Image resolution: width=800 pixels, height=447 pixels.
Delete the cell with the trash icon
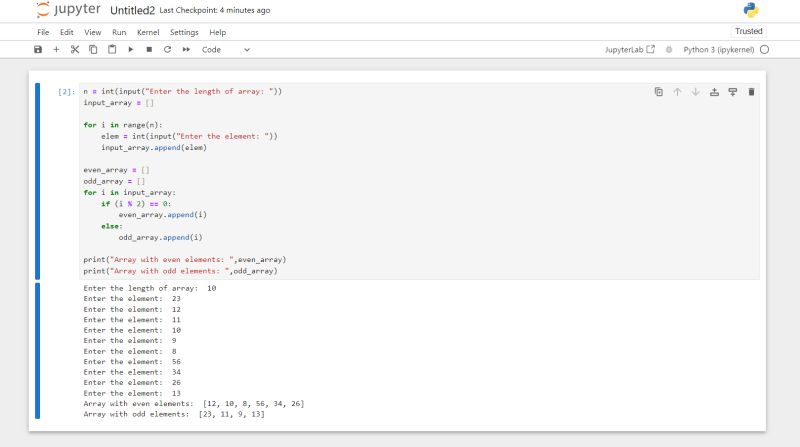point(751,92)
